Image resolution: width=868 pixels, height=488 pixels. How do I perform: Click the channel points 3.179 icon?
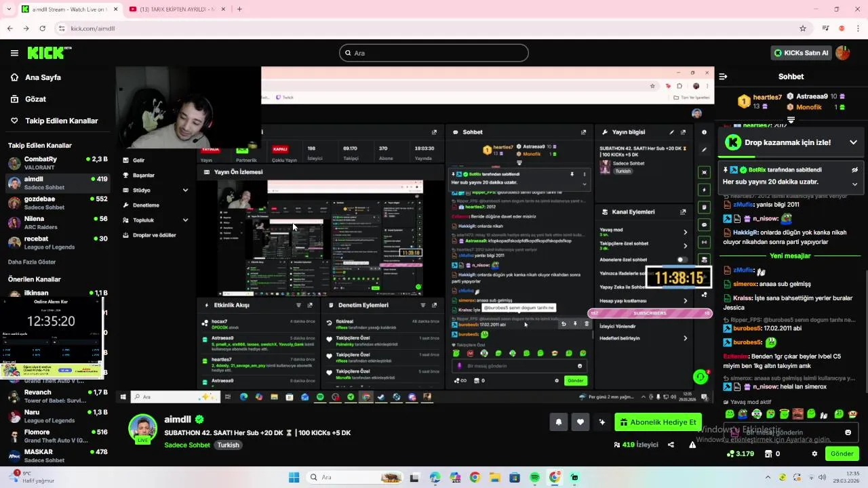pyautogui.click(x=741, y=453)
